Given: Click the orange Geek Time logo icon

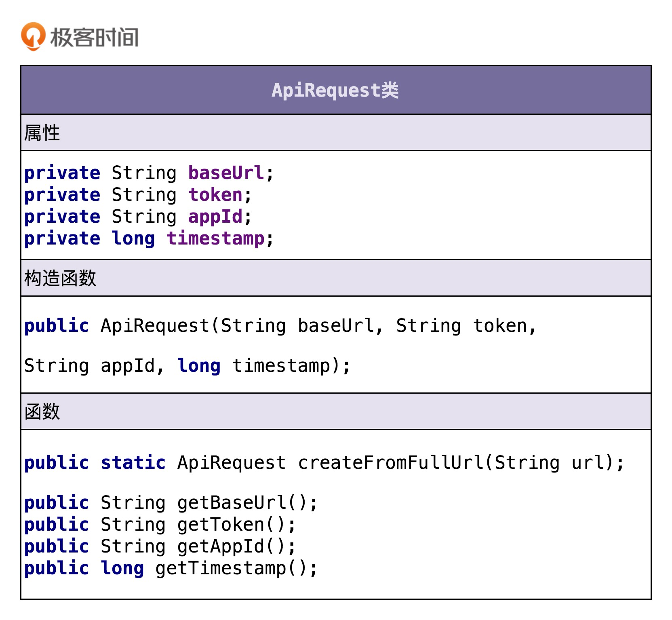Looking at the screenshot, I should pos(33,36).
